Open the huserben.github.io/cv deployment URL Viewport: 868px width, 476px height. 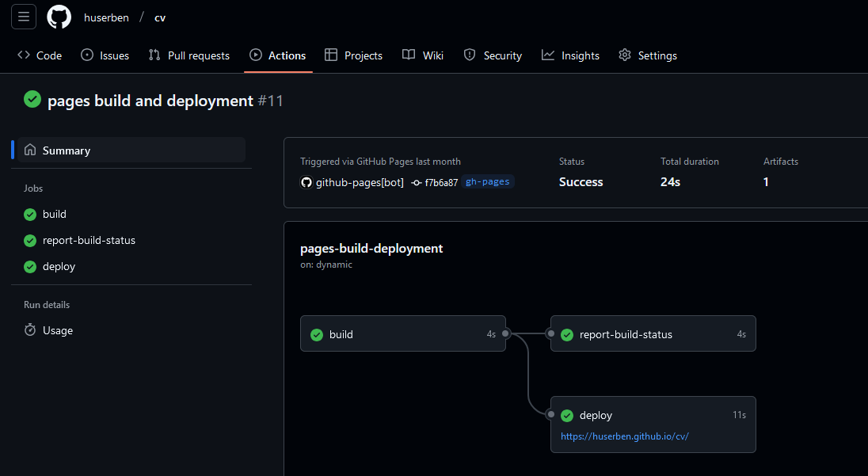tap(624, 436)
